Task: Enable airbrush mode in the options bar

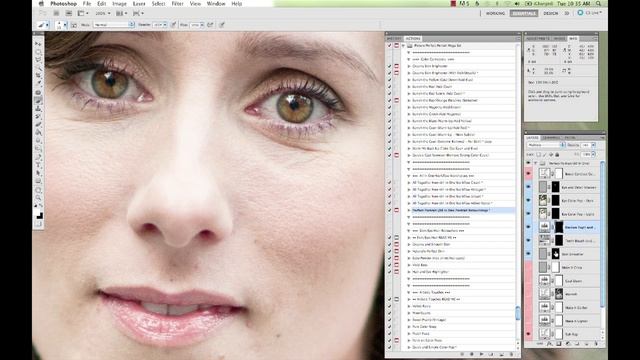Action: (x=210, y=25)
